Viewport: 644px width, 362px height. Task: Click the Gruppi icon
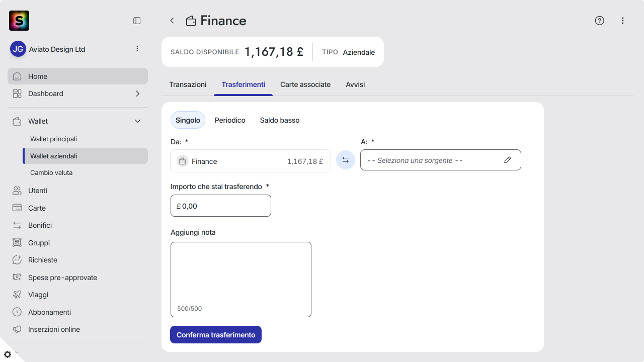[x=17, y=242]
